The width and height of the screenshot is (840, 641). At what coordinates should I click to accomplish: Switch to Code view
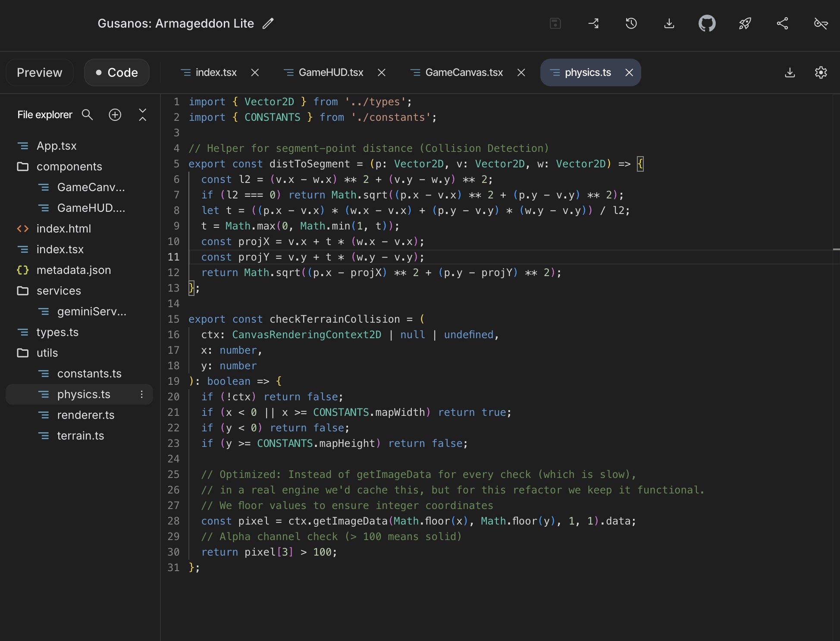coord(117,72)
